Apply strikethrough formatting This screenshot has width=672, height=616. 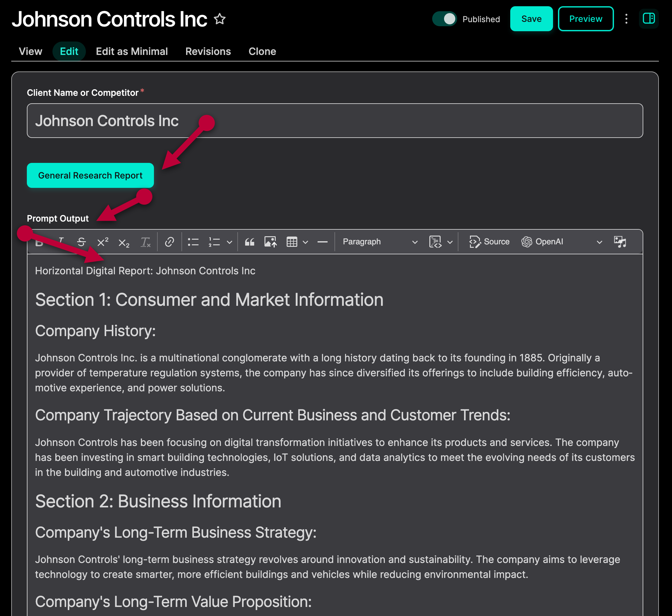[x=82, y=242]
